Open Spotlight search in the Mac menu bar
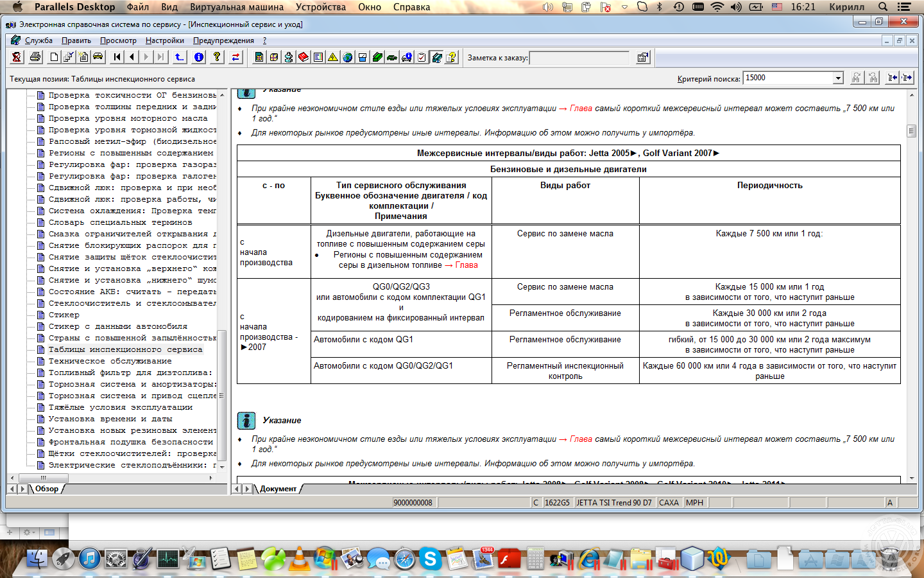Image resolution: width=924 pixels, height=578 pixels. [883, 7]
